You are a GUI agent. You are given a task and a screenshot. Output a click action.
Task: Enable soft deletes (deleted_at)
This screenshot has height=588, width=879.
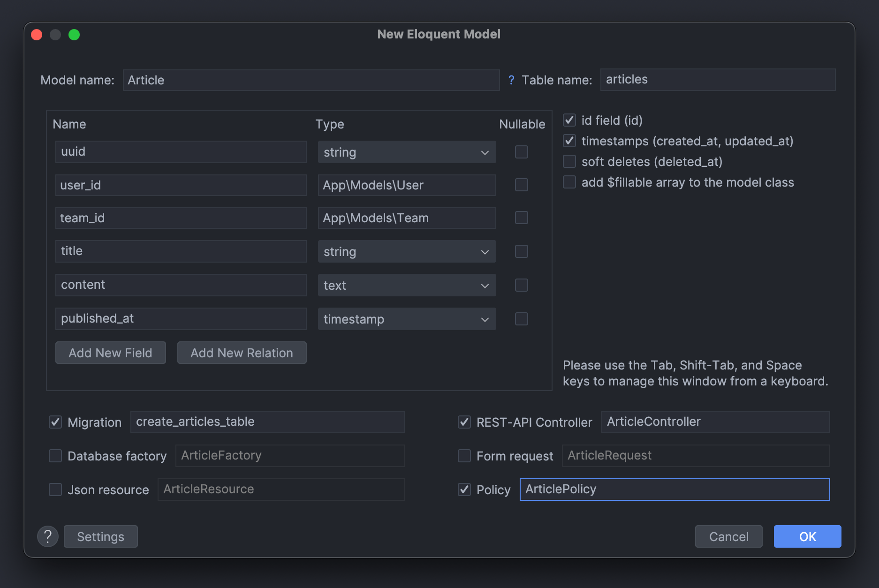569,161
